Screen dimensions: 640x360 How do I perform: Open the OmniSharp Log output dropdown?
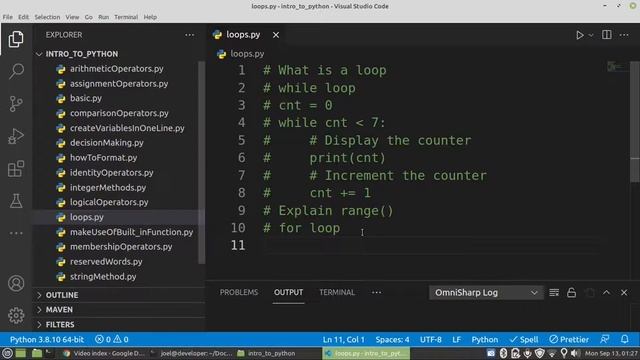[x=486, y=293]
